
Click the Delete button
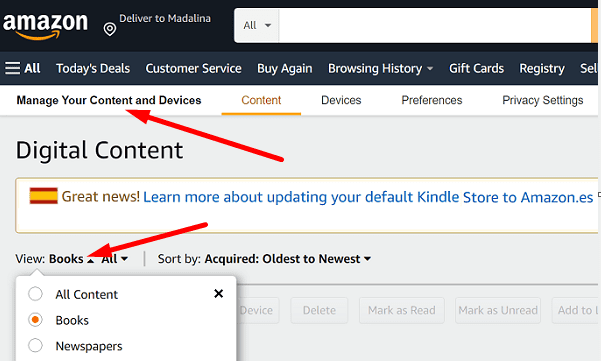(x=319, y=310)
